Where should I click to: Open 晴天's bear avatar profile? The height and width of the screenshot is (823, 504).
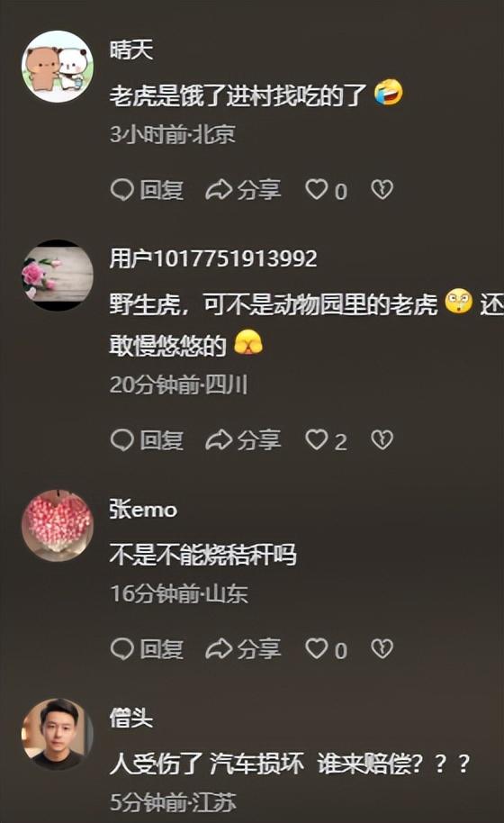[x=58, y=67]
